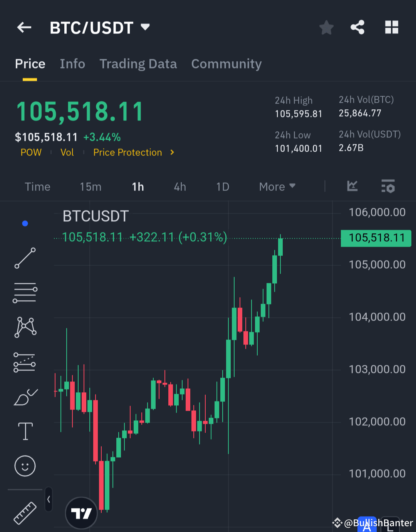Switch to the Trading Data tab
416x532 pixels.
(138, 64)
